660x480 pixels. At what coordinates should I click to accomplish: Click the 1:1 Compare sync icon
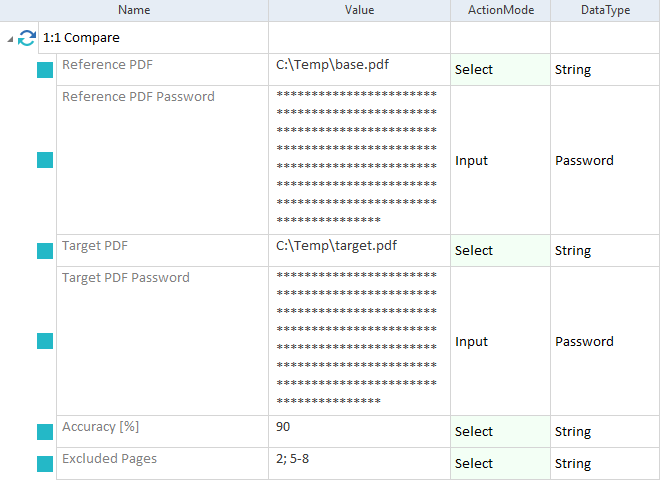tap(27, 38)
